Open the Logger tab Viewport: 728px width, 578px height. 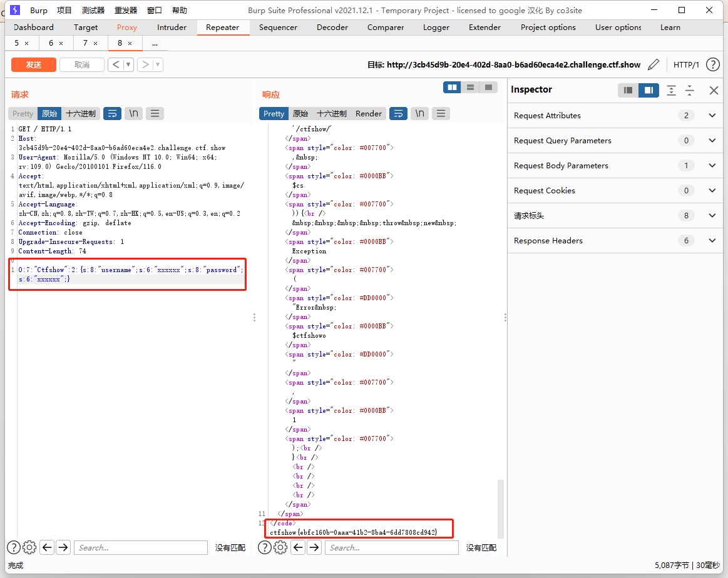(x=436, y=28)
